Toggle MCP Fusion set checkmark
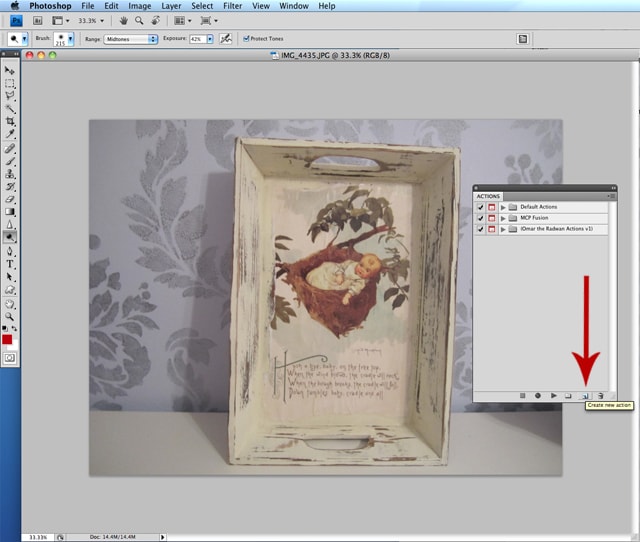Screen dimensions: 640x542 pos(480,218)
